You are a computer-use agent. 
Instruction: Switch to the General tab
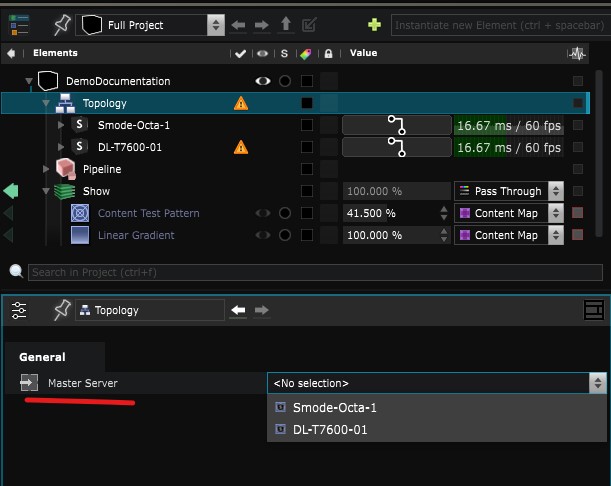coord(42,357)
